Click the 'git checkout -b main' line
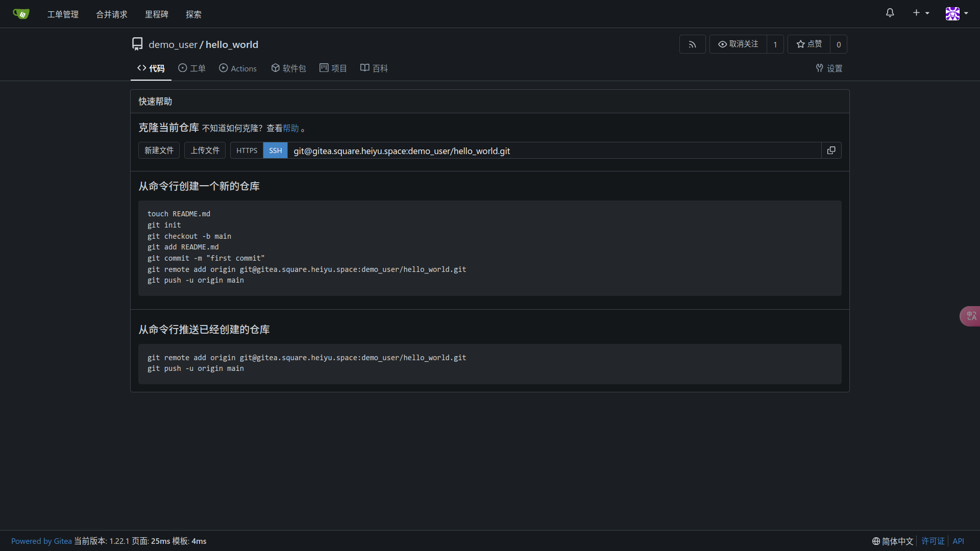Screen dimensions: 980x551 (x=189, y=236)
